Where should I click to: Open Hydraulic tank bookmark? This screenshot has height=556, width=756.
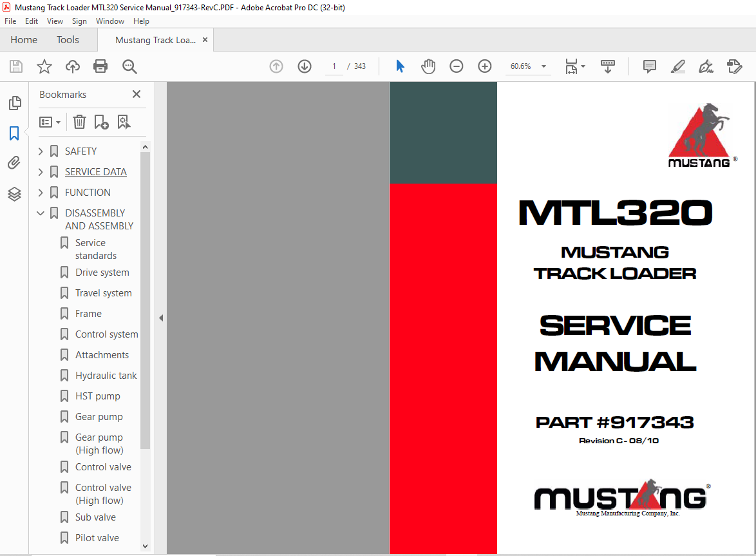(x=106, y=376)
